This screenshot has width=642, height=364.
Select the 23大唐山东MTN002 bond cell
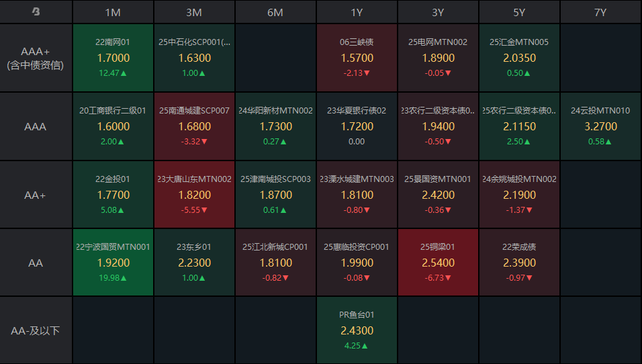point(194,195)
